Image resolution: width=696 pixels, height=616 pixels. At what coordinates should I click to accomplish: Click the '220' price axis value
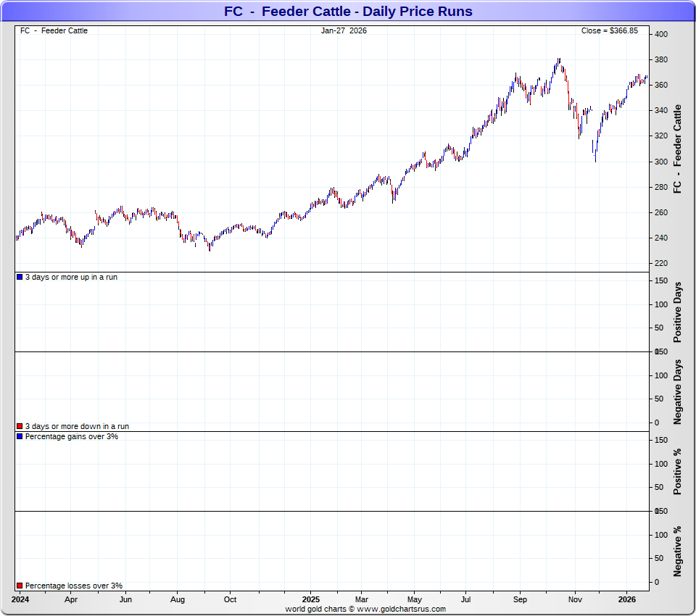[661, 263]
